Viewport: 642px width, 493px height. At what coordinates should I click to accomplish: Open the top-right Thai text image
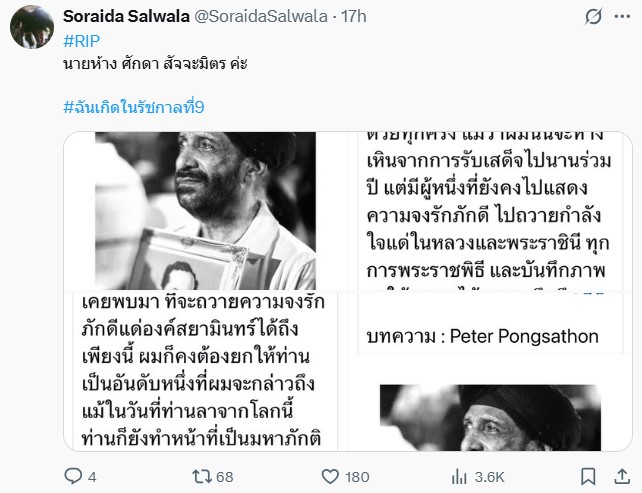pos(490,211)
